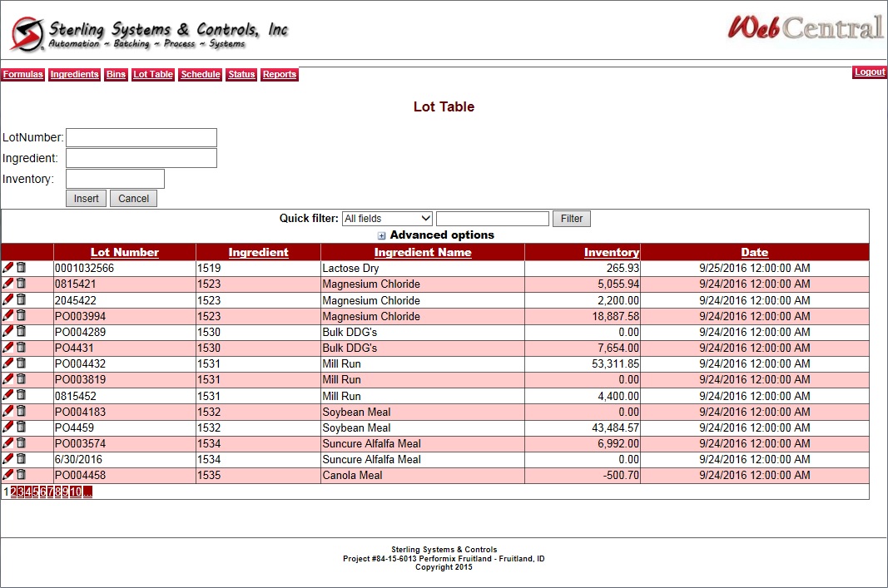This screenshot has width=888, height=588.
Task: Open the Formulas tab
Action: click(x=22, y=75)
